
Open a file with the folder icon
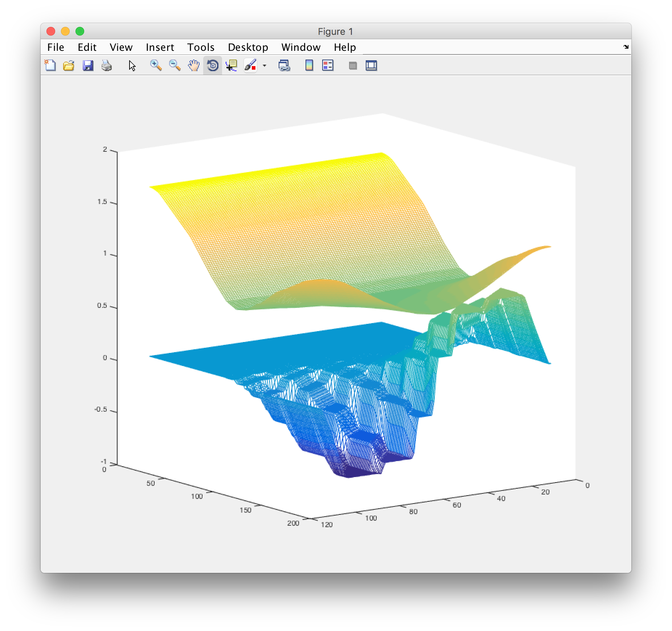(69, 66)
